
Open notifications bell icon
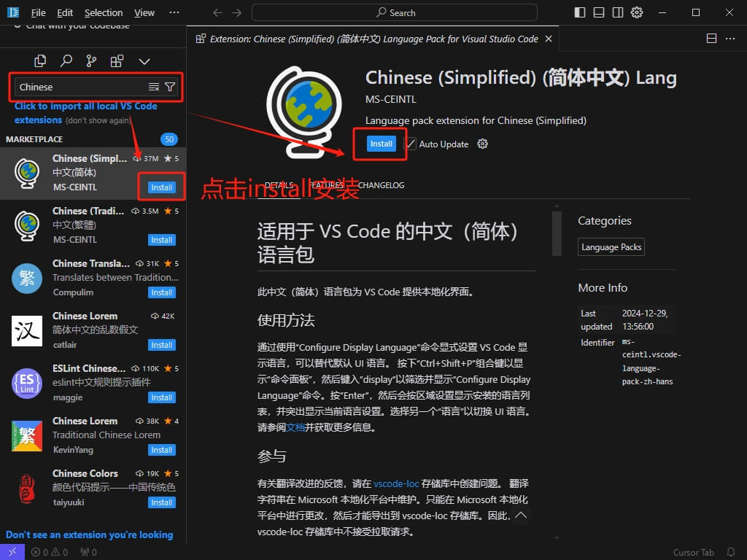point(731,553)
